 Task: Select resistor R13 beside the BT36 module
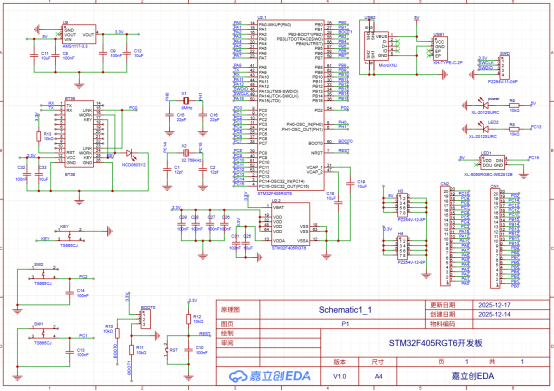(39, 136)
